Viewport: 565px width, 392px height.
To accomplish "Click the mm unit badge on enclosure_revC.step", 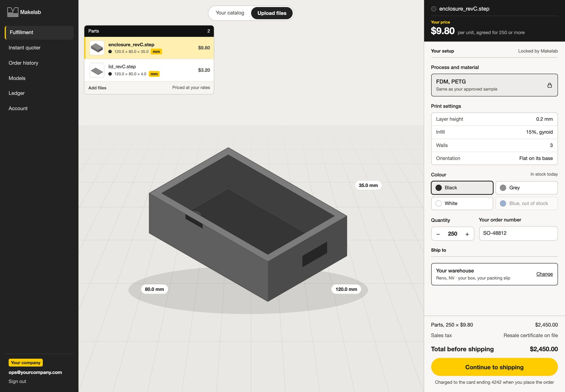I will pos(156,52).
